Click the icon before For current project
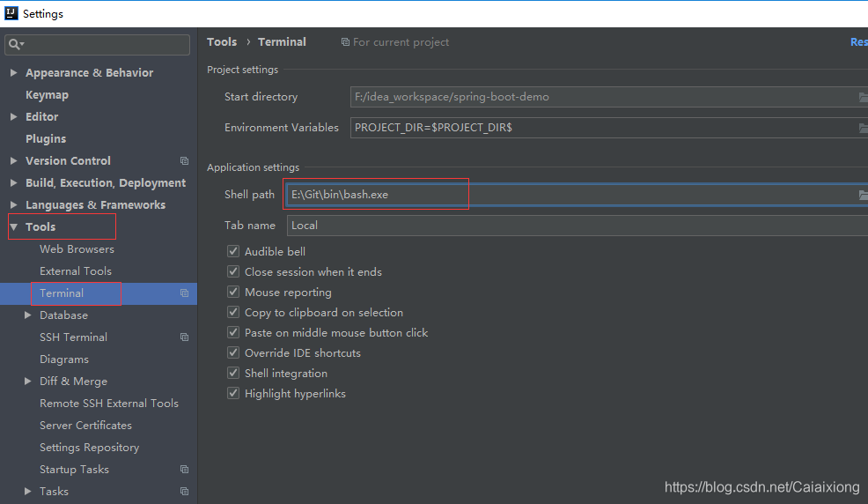The height and width of the screenshot is (504, 868). point(345,42)
